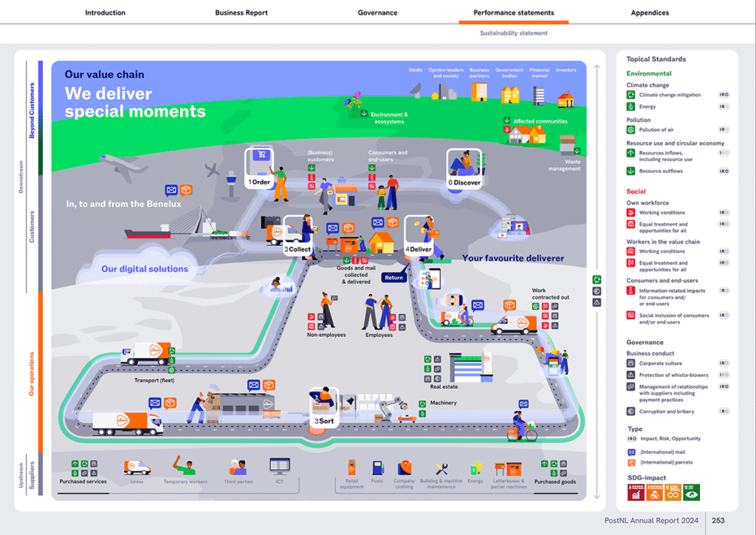
Task: Click the Return button on the road
Action: 394,278
